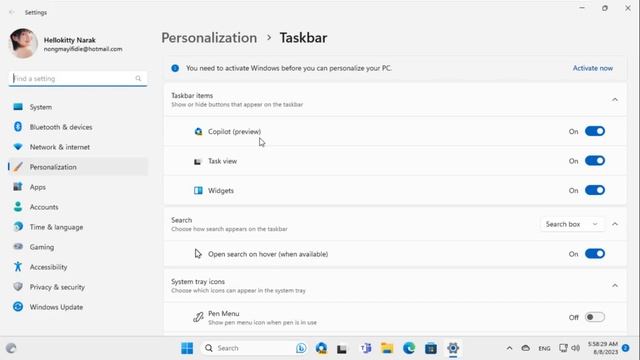This screenshot has width=640, height=360.
Task: Click the Widgets icon in settings row
Action: point(198,191)
